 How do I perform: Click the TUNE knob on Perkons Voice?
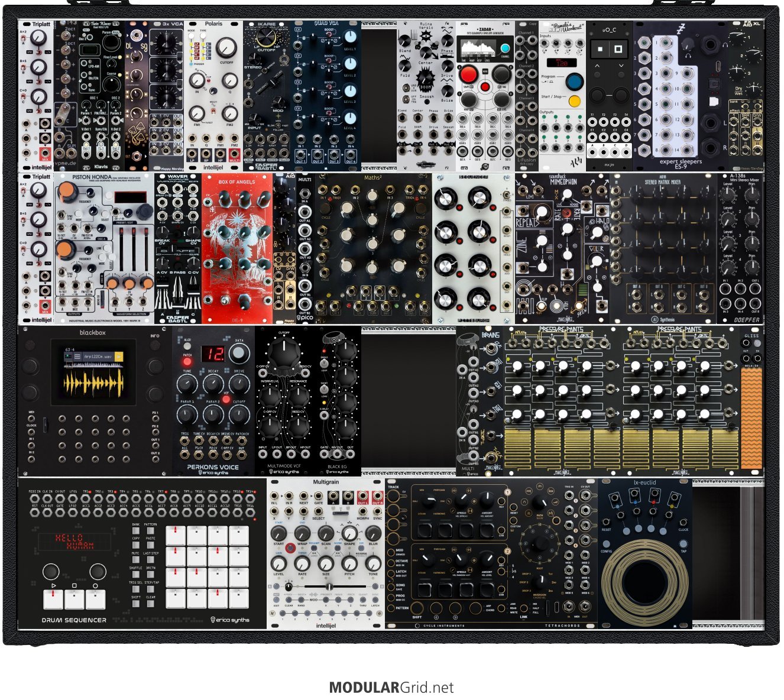187,385
